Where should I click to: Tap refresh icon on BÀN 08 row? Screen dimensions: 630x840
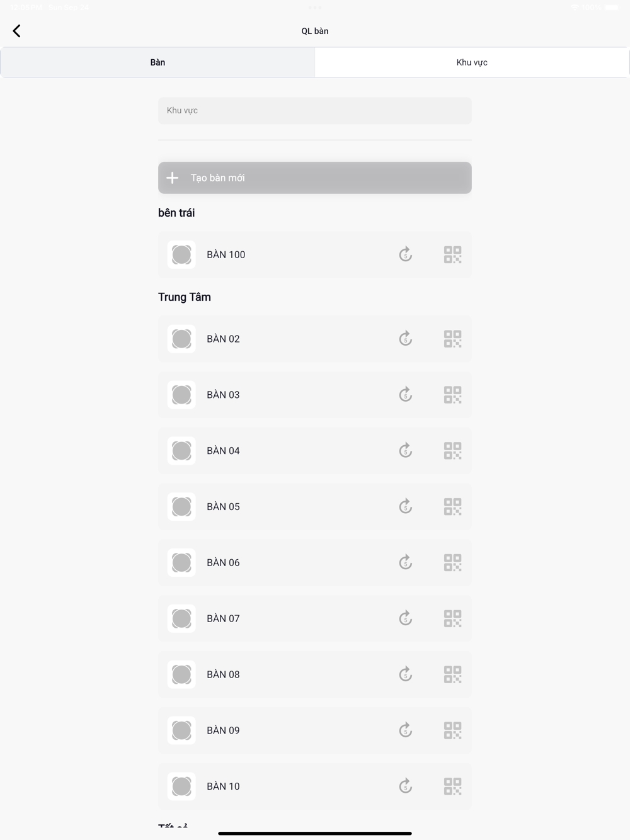click(405, 674)
